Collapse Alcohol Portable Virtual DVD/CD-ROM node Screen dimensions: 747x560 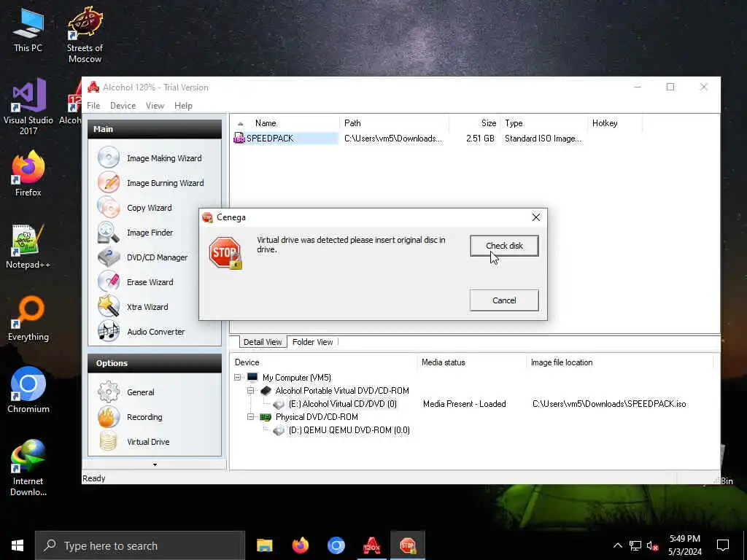tap(251, 391)
